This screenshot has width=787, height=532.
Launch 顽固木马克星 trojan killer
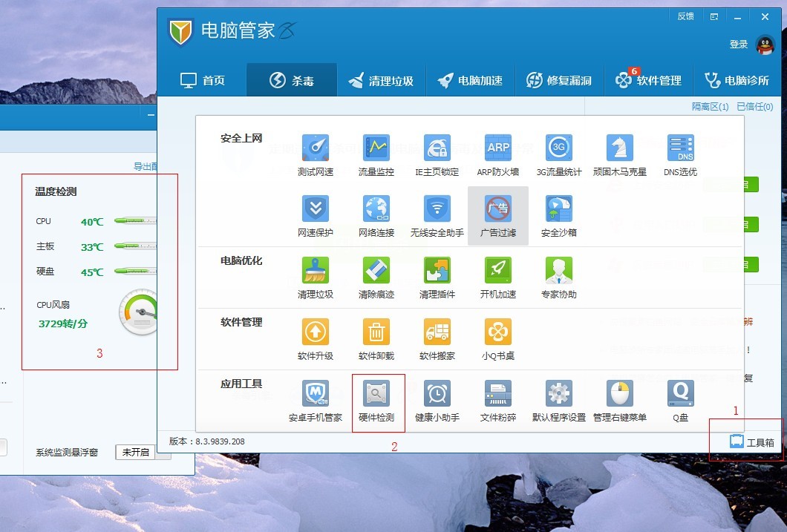620,155
